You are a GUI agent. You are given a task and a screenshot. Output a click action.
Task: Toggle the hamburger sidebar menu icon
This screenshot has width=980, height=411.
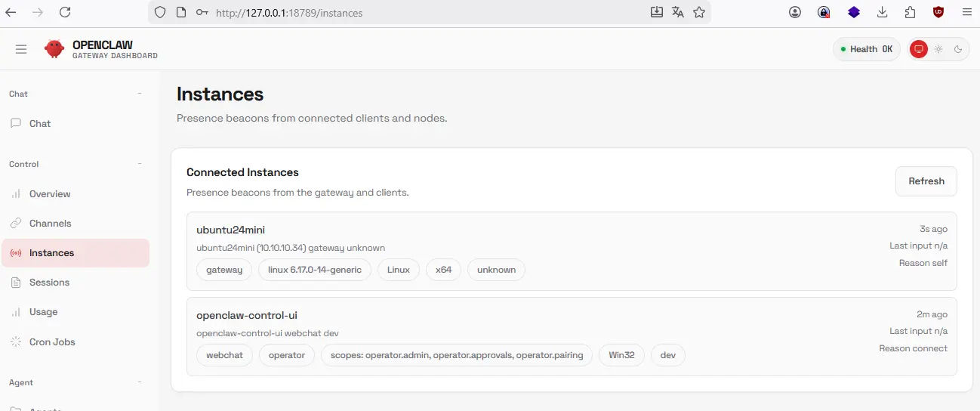click(x=21, y=49)
